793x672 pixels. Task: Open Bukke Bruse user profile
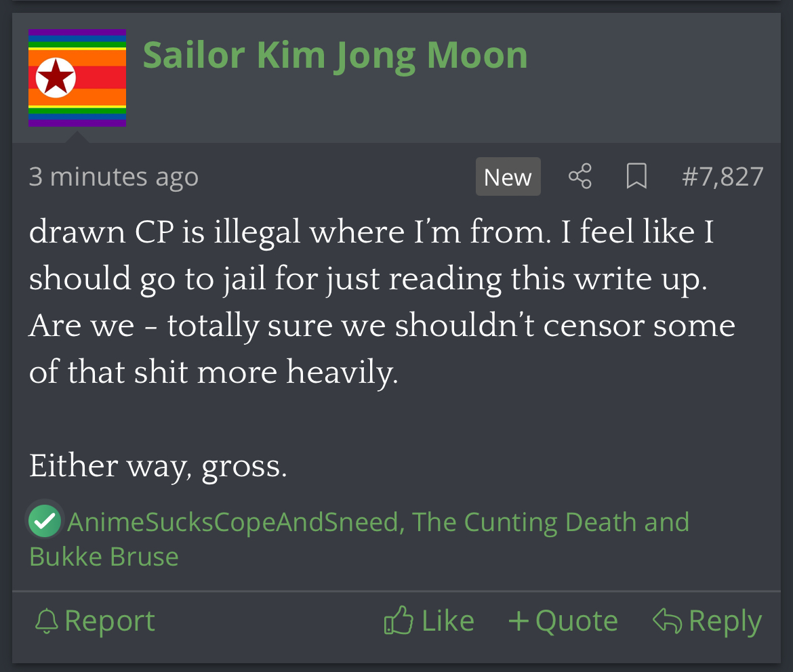(x=104, y=557)
